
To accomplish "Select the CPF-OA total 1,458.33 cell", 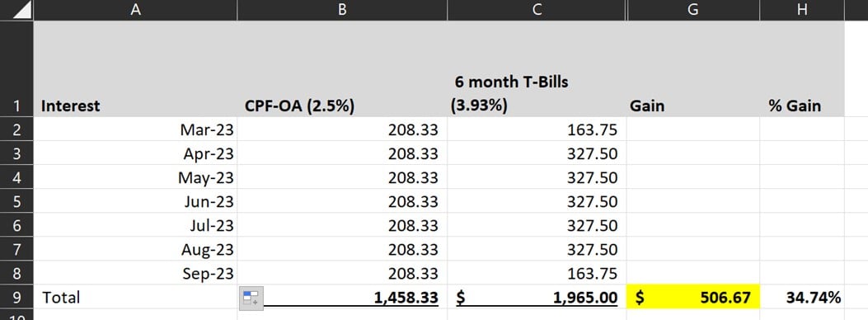I will click(x=342, y=297).
